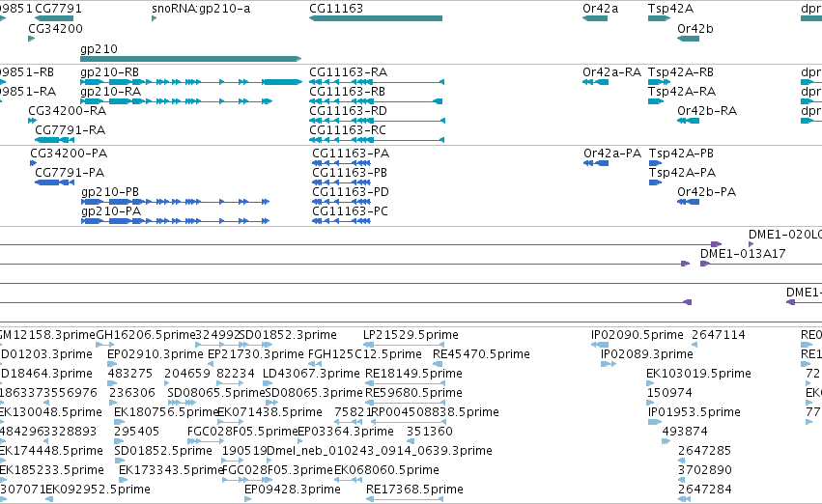This screenshot has height=504, width=822.
Task: Open the EP09428.3prime EST
Action: coord(248,499)
